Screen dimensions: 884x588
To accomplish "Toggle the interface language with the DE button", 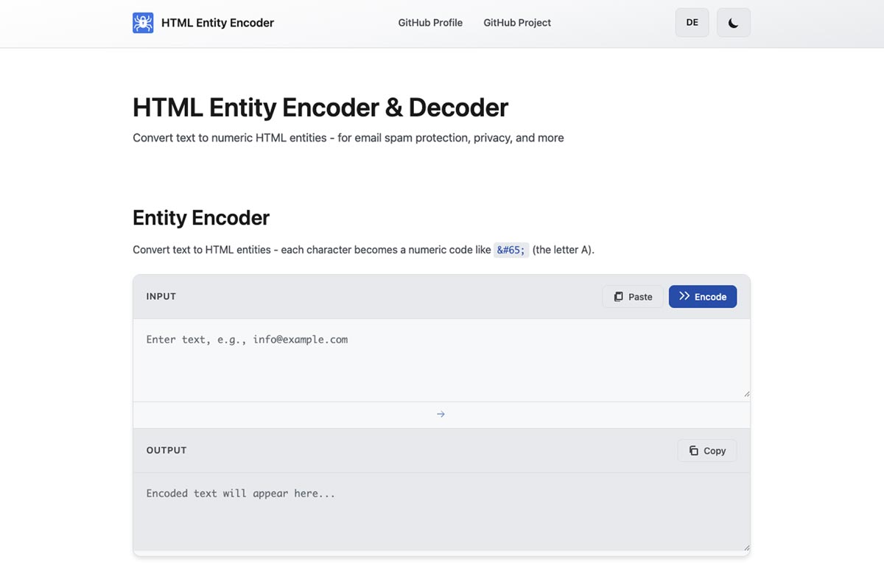I will pos(691,23).
